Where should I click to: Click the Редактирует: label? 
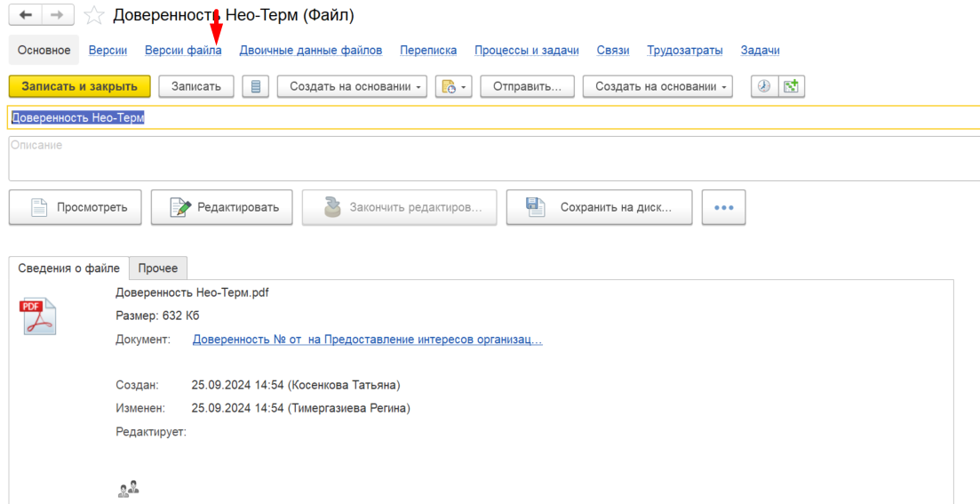tap(151, 432)
